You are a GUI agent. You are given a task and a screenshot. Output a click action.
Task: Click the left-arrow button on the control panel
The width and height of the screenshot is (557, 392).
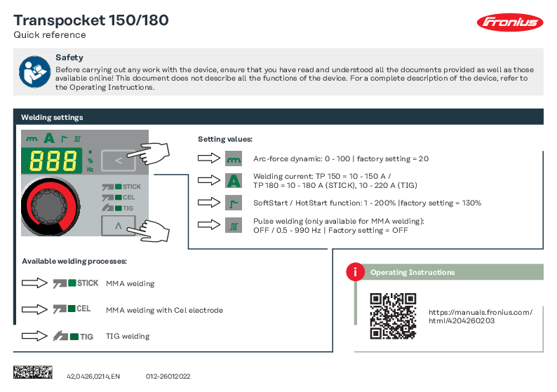pos(119,161)
